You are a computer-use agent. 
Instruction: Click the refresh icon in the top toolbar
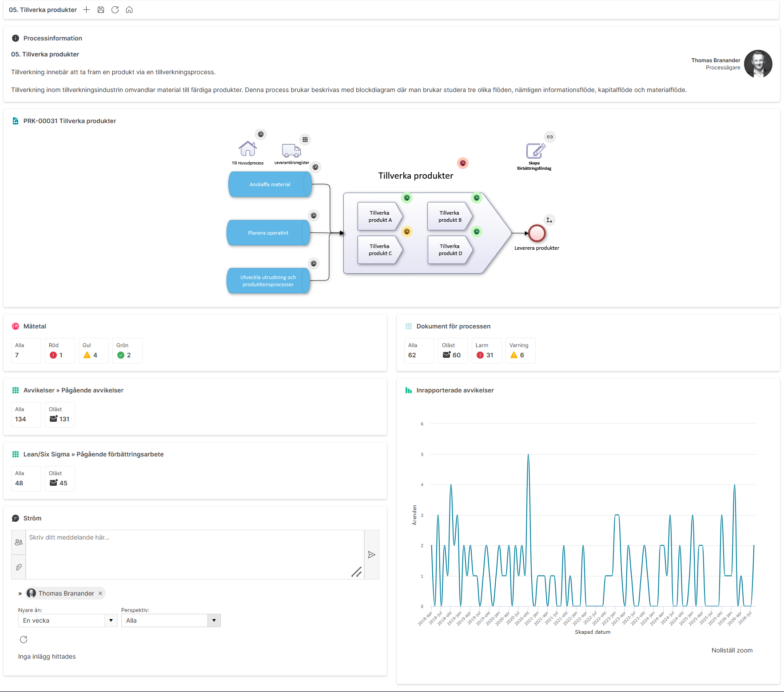click(x=115, y=10)
